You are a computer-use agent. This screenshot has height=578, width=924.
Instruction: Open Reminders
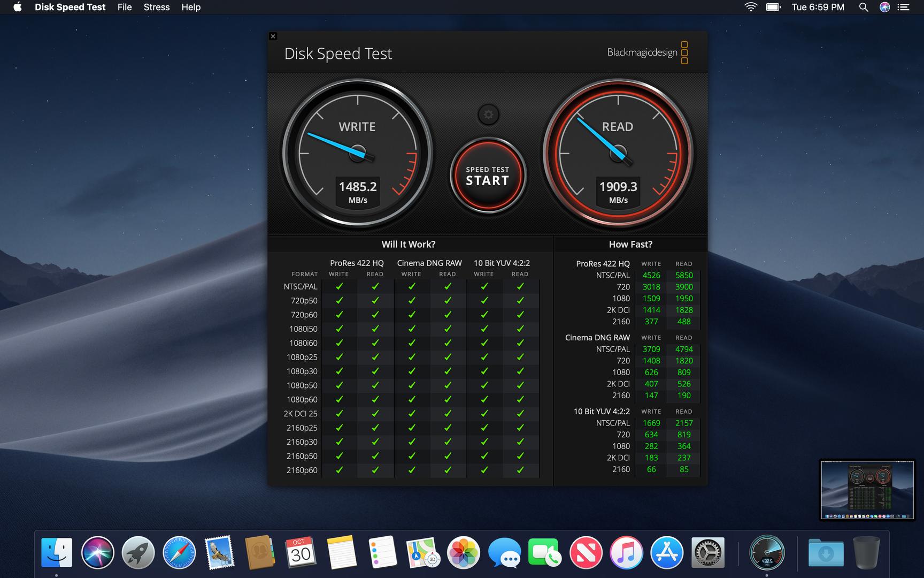[x=382, y=552]
